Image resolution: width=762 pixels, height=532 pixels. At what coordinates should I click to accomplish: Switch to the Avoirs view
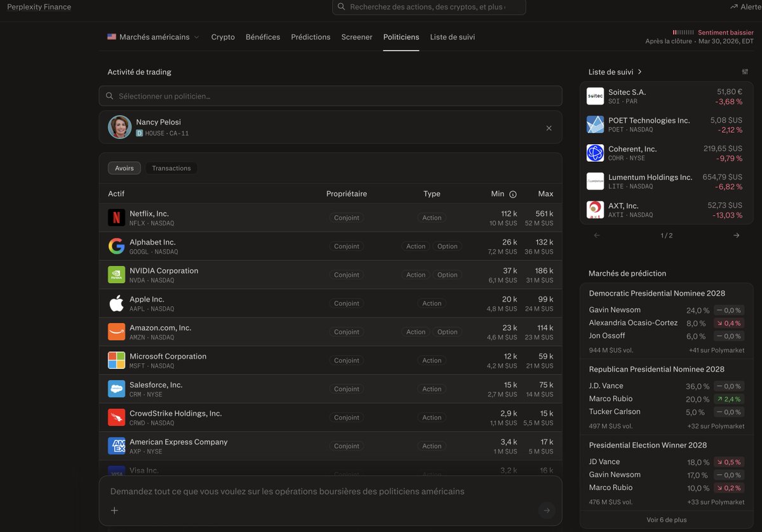(x=124, y=168)
